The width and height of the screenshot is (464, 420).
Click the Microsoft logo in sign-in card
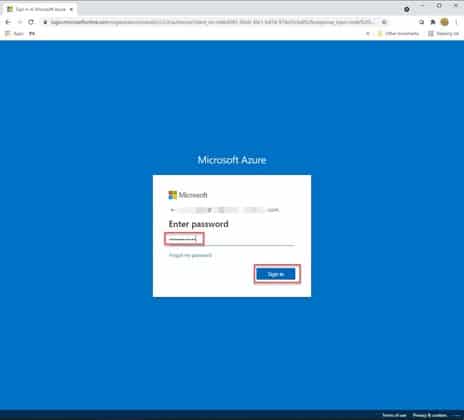(188, 195)
